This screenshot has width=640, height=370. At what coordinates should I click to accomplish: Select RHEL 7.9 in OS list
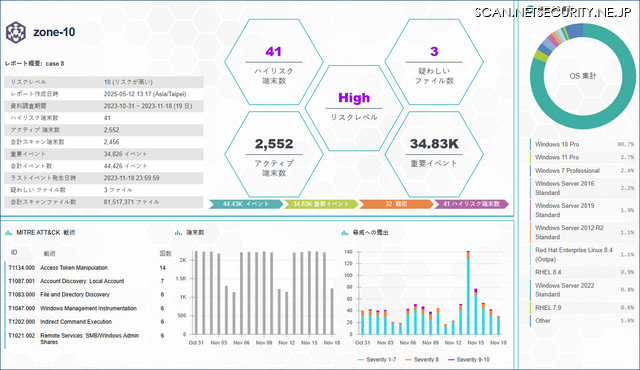(x=582, y=308)
